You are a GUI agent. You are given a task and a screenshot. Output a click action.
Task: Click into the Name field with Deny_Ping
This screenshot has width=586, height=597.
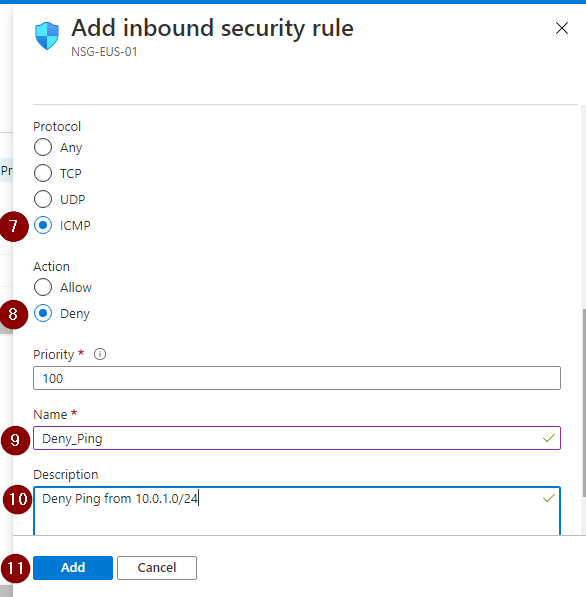tap(297, 438)
